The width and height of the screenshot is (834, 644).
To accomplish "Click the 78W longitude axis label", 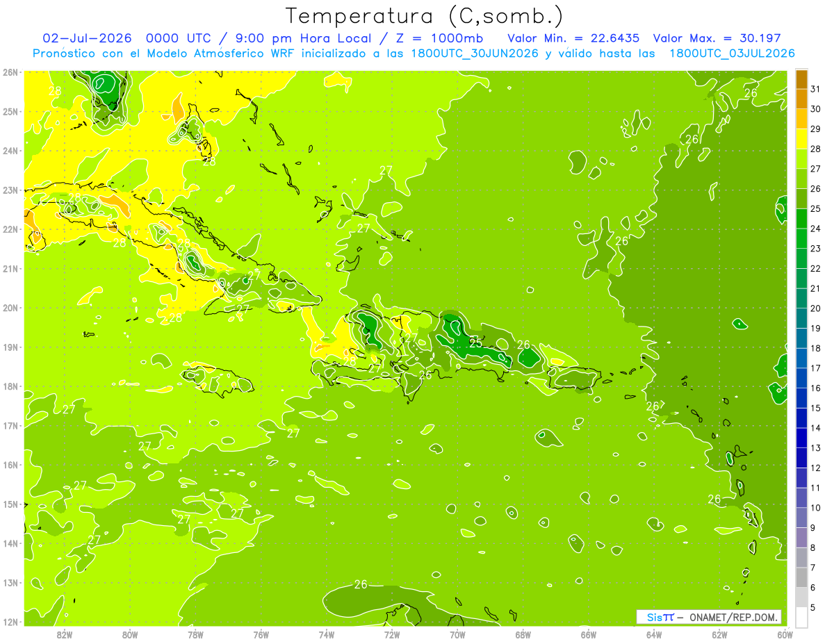I will click(195, 634).
